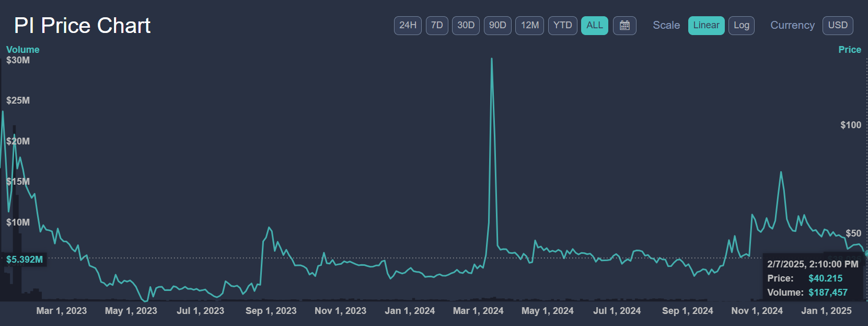Switch chart to 7D range

(437, 26)
